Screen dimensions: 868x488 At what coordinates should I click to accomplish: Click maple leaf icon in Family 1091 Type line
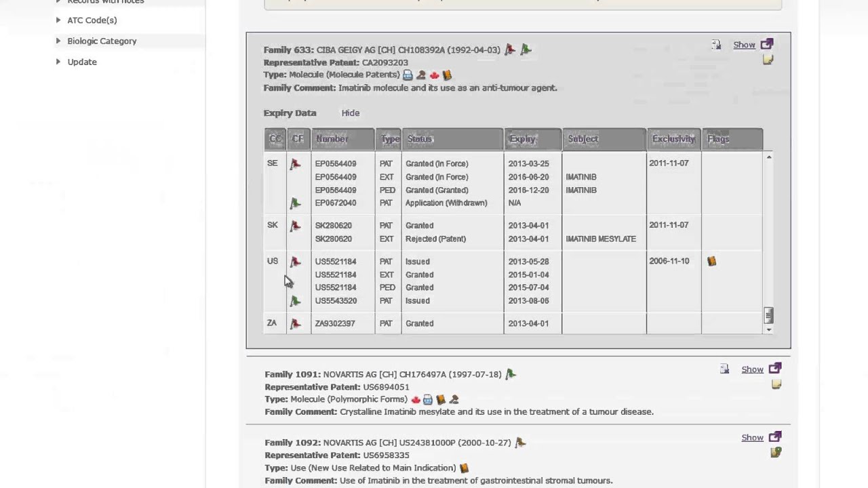coord(416,400)
